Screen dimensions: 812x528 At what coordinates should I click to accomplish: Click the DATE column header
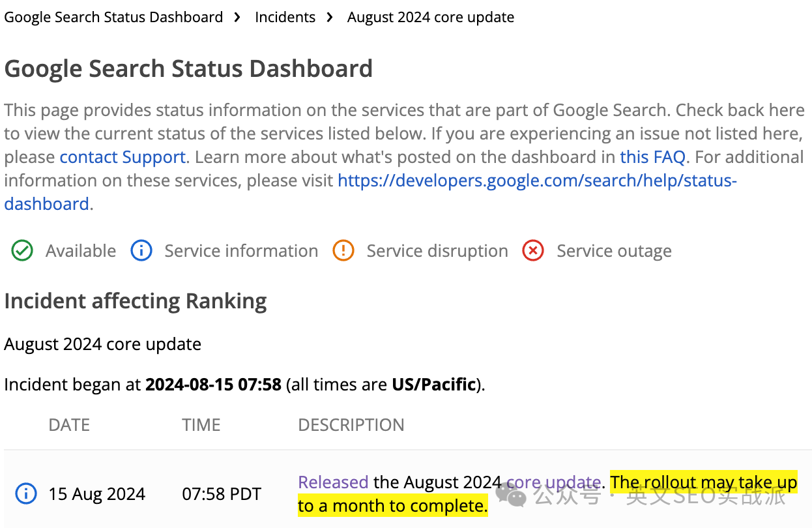coord(69,425)
